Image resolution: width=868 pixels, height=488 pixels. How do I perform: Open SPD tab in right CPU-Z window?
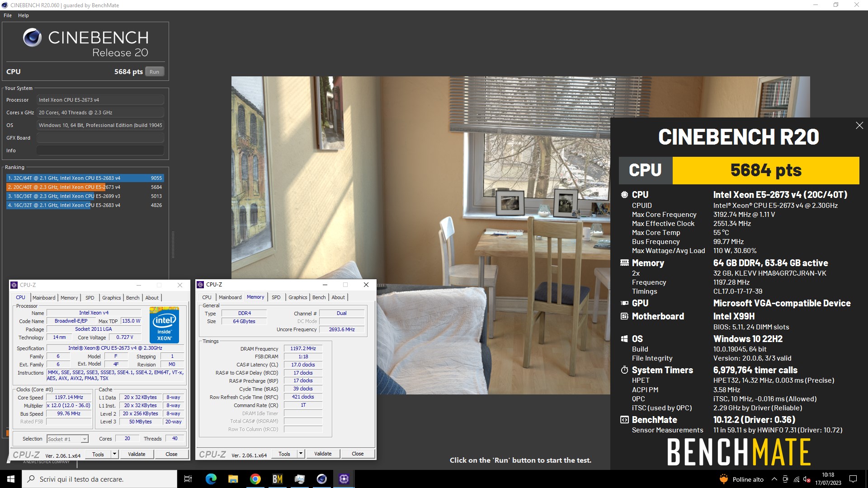276,297
